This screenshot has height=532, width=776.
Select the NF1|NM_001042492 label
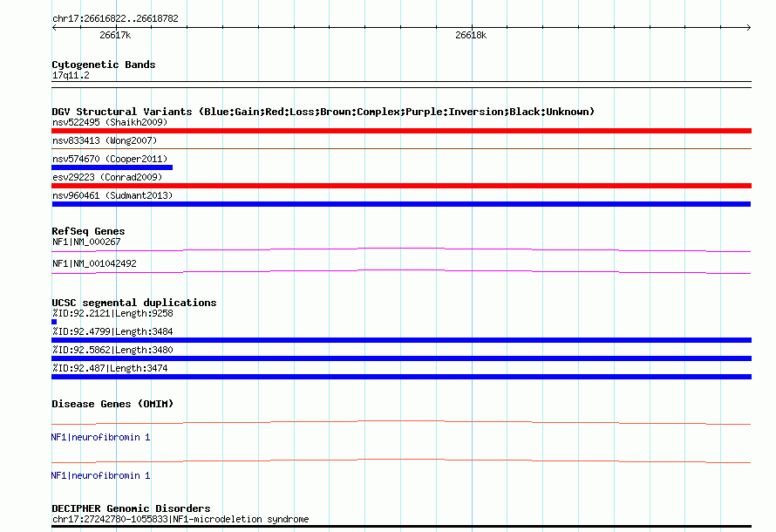94,263
